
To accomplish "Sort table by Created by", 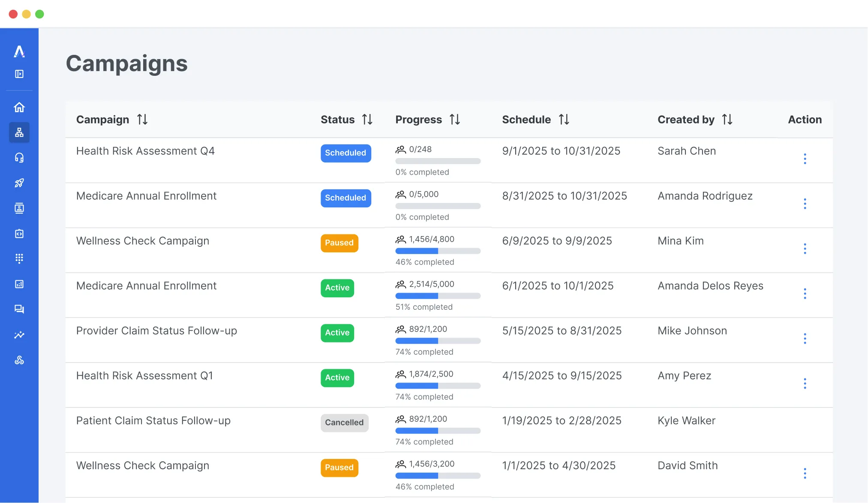I will coord(727,120).
